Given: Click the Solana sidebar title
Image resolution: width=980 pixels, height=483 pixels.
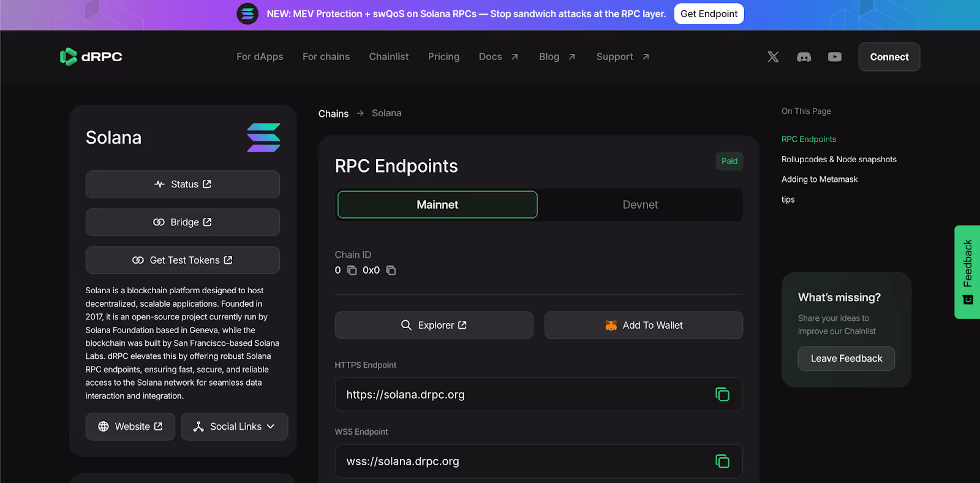Looking at the screenshot, I should click(113, 138).
